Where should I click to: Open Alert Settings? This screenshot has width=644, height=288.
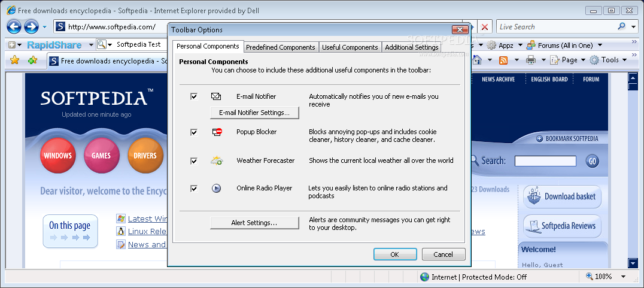(254, 223)
